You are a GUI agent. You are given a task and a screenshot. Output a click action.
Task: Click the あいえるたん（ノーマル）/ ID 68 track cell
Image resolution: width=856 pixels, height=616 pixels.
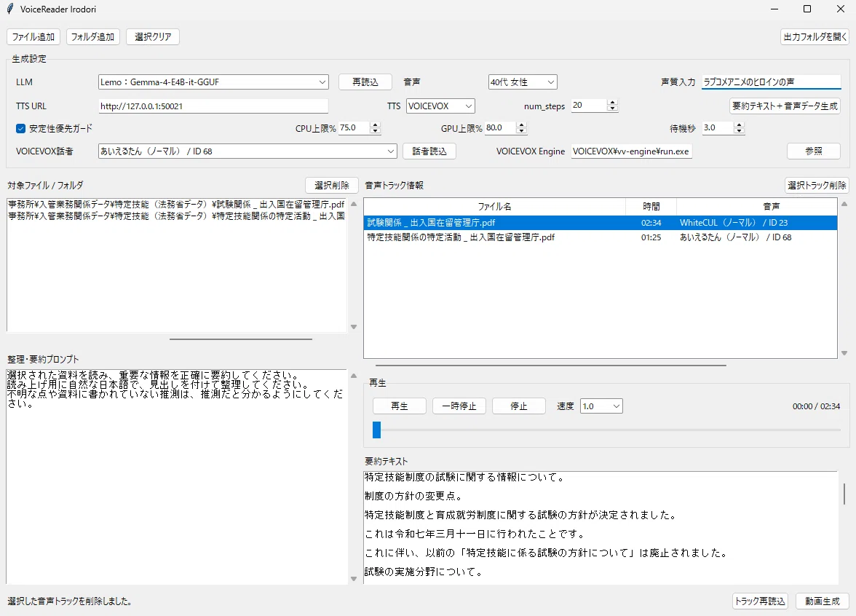point(735,237)
